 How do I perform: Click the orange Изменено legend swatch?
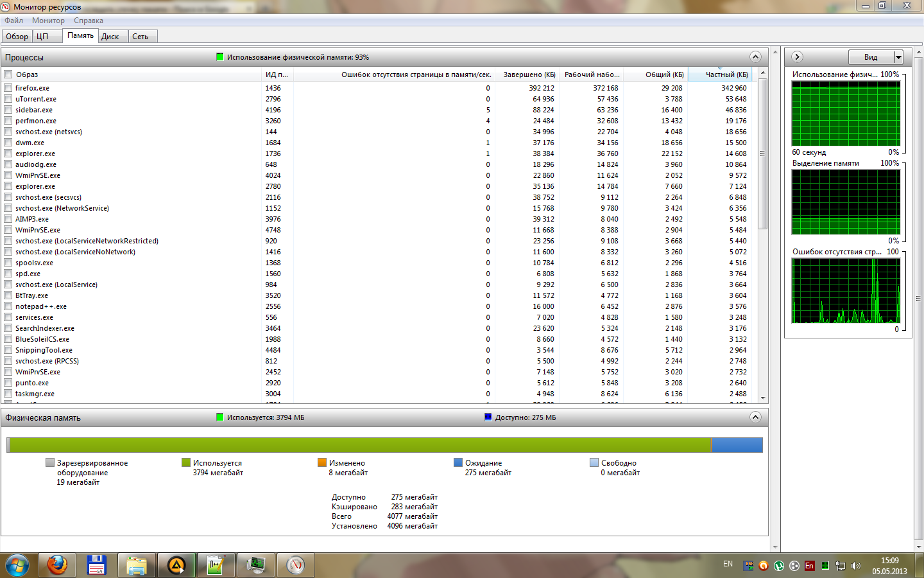[x=322, y=462]
